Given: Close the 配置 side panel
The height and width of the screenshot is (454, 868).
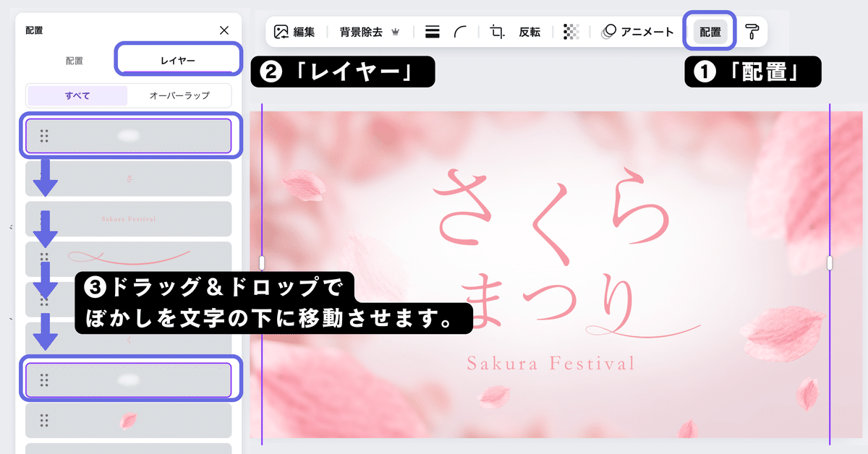Looking at the screenshot, I should [x=224, y=30].
